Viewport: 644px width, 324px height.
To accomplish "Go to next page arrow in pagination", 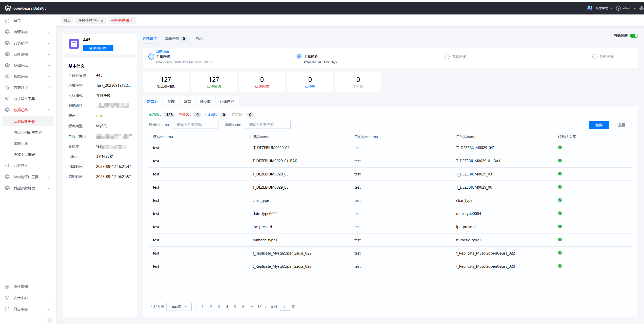I will click(266, 307).
